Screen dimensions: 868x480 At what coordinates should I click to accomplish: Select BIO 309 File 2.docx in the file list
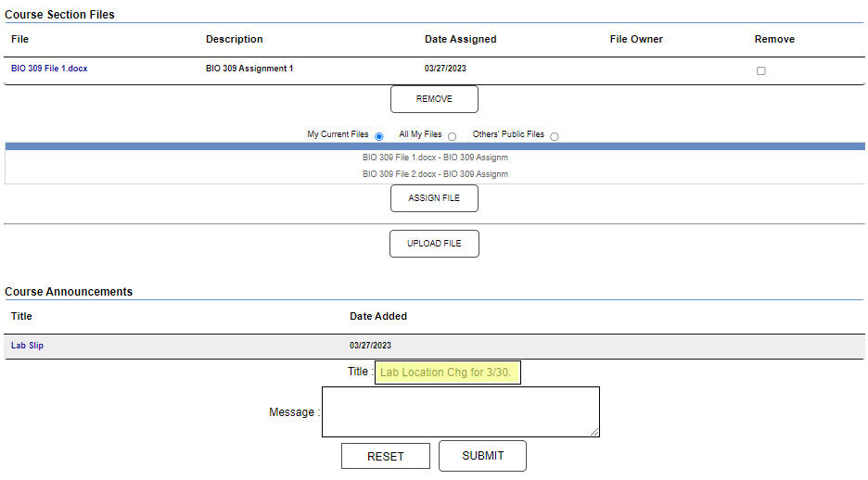[435, 174]
